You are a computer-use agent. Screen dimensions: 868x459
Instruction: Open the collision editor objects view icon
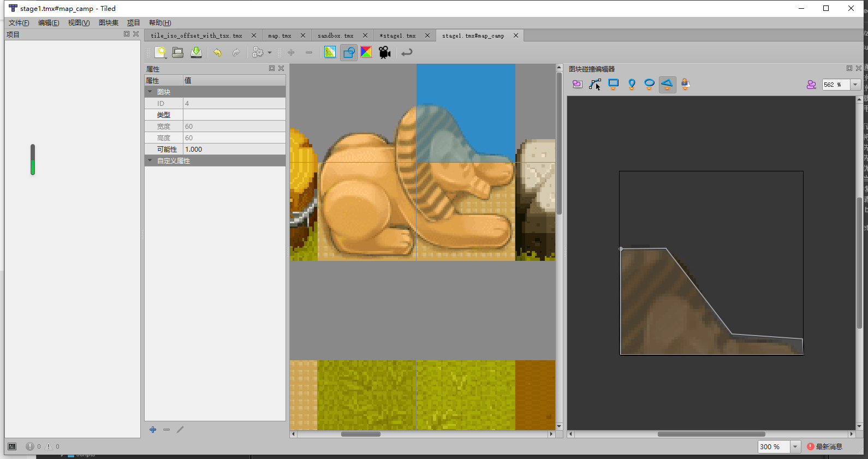(x=811, y=85)
